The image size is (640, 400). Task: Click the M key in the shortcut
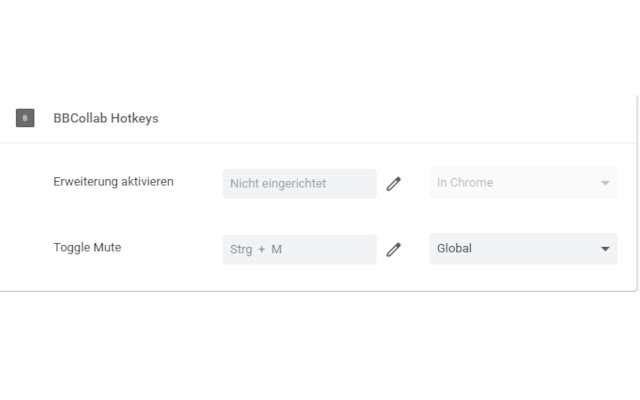click(x=277, y=249)
